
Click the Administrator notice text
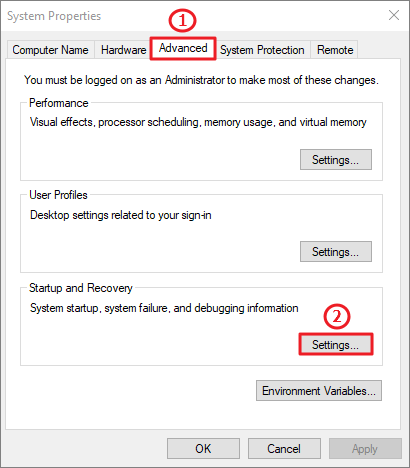[201, 80]
